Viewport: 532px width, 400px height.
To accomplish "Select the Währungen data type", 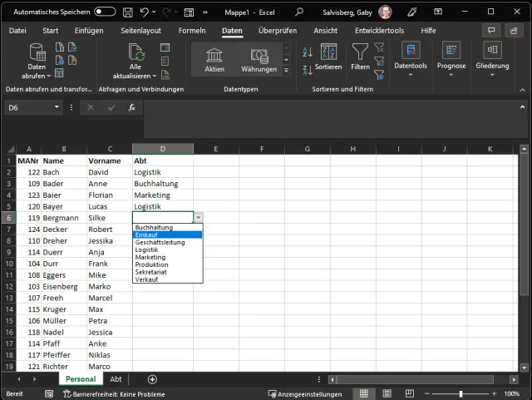I will tap(259, 60).
